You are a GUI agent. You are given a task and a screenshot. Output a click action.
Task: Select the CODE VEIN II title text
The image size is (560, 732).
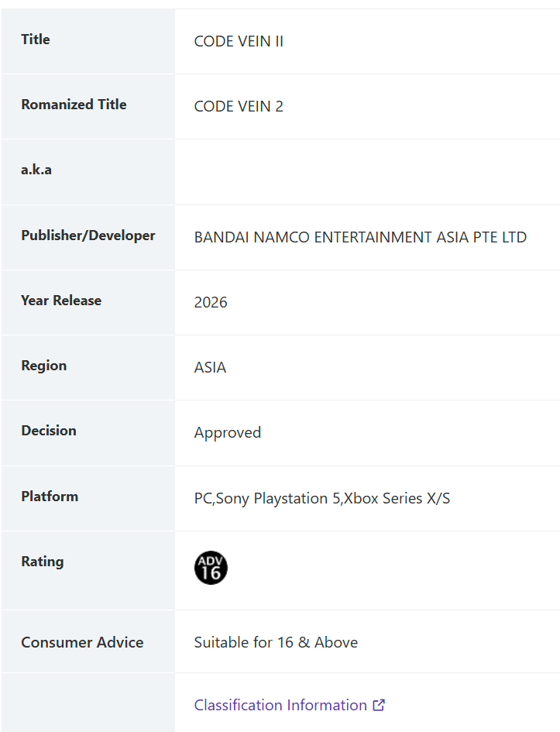[x=239, y=41]
